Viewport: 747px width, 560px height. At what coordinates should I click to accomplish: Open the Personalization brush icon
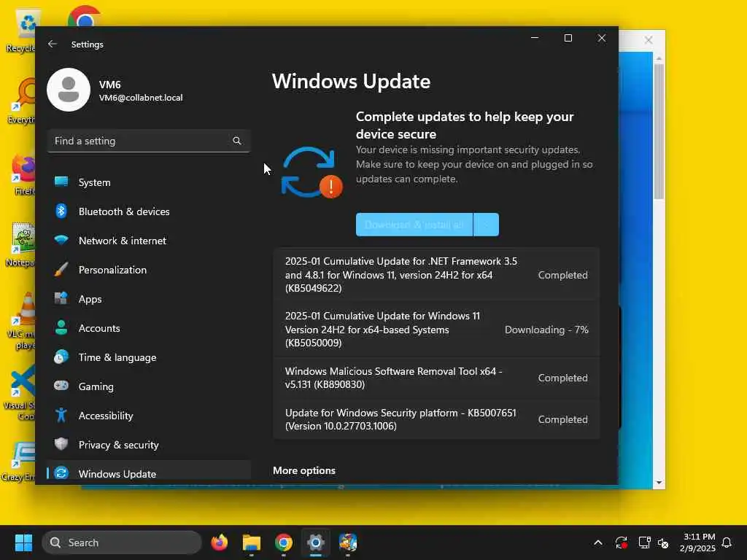(x=61, y=270)
